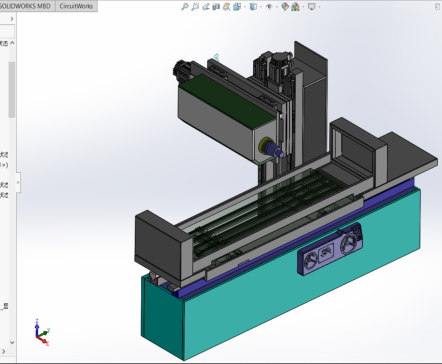Click the Zoom to Fit icon

pos(184,6)
